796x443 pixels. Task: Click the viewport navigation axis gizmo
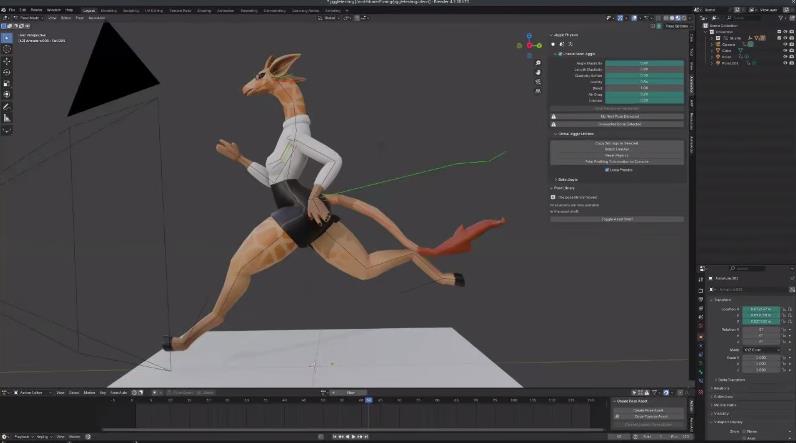click(x=530, y=44)
